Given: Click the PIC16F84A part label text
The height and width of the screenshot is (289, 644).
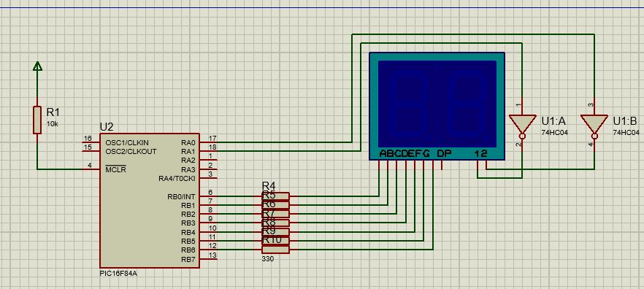Looking at the screenshot, I should click(x=118, y=273).
